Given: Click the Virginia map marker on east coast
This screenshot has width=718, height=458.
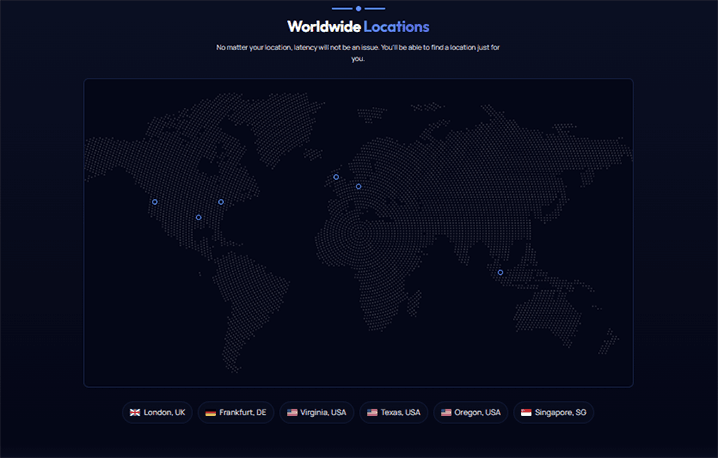Looking at the screenshot, I should pos(221,202).
